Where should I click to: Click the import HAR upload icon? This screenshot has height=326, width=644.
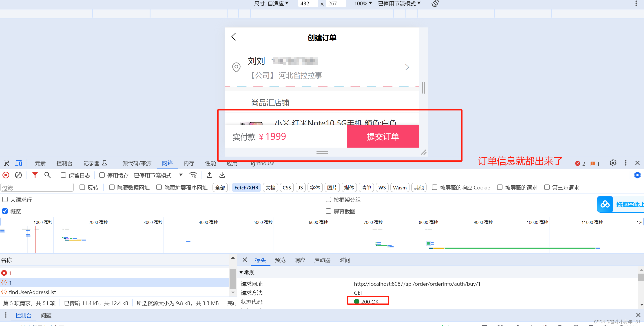click(x=210, y=175)
